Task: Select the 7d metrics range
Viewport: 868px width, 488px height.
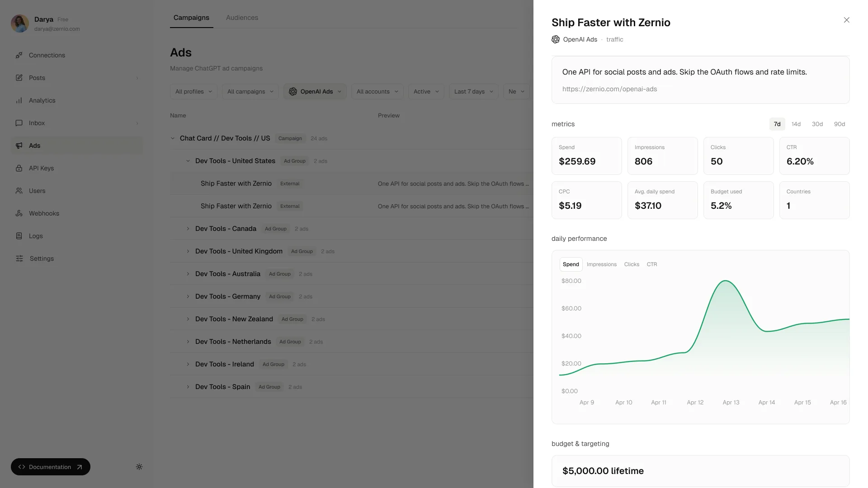Action: coord(777,124)
